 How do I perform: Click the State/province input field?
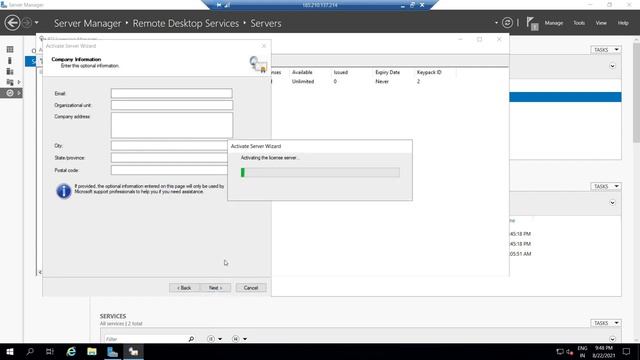(x=169, y=158)
